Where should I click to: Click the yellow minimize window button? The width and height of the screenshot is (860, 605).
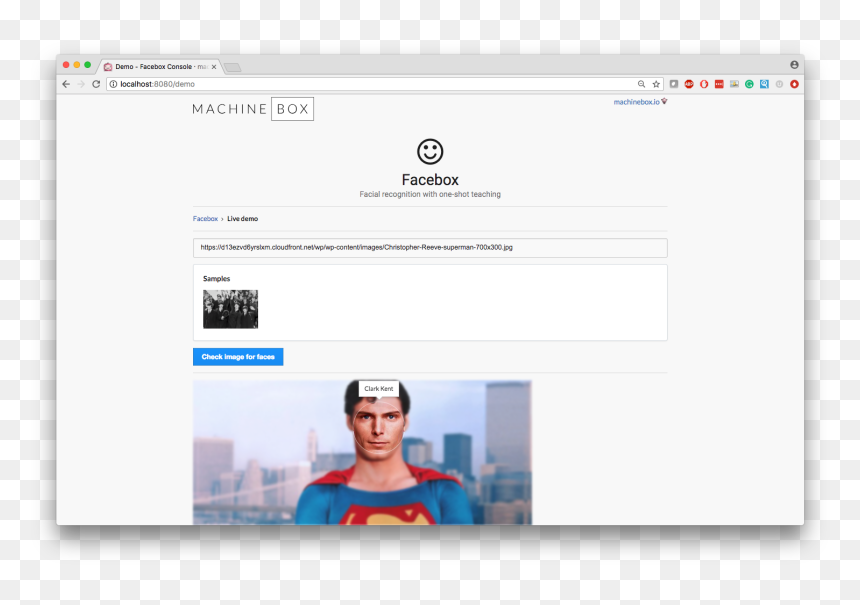pos(77,65)
